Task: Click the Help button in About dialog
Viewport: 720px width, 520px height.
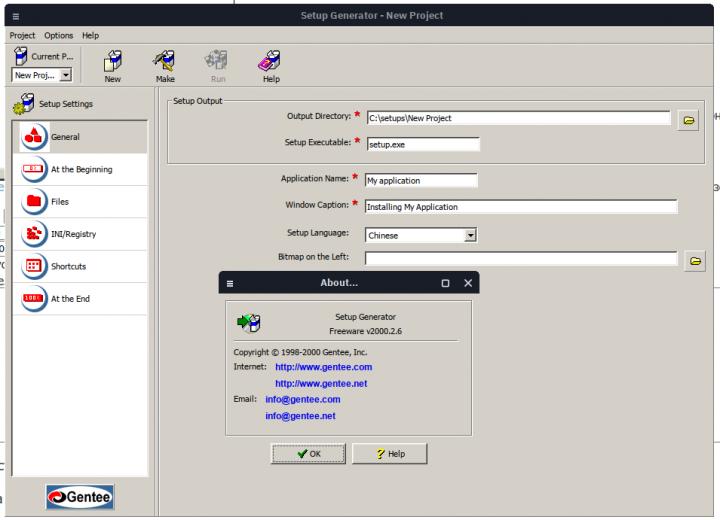Action: tap(389, 453)
